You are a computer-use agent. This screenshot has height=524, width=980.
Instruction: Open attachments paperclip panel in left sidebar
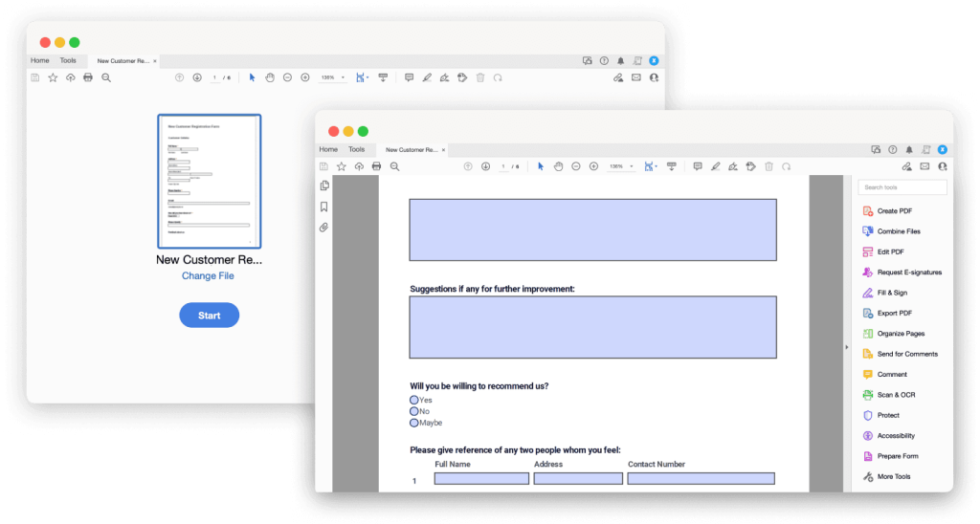323,228
